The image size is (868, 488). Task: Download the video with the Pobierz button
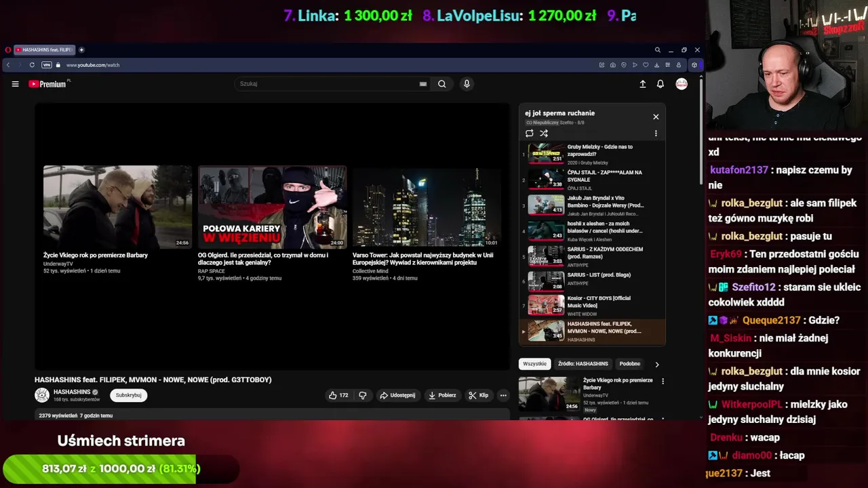click(442, 395)
